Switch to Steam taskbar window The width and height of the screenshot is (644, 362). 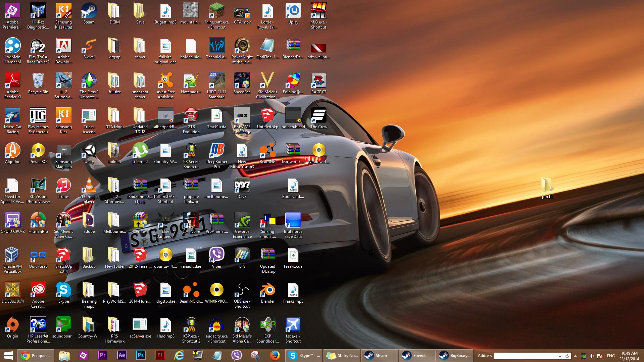(x=380, y=355)
